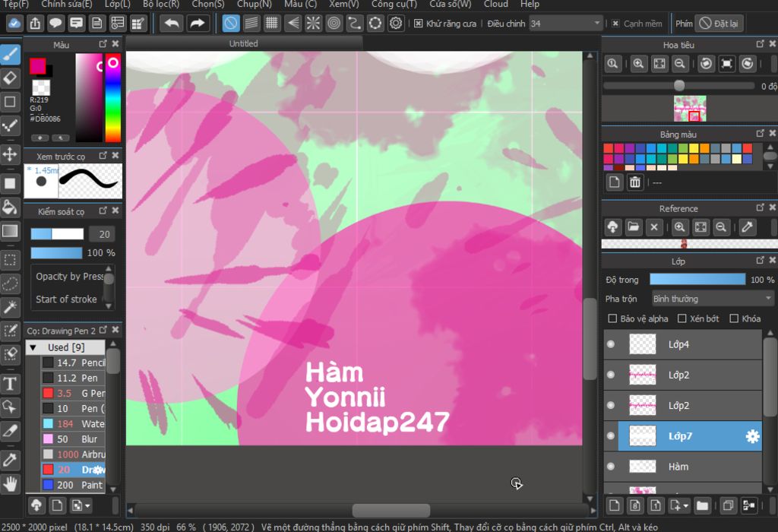778x532 pixels.
Task: Pick color with the Reference eyedropper
Action: (x=747, y=227)
